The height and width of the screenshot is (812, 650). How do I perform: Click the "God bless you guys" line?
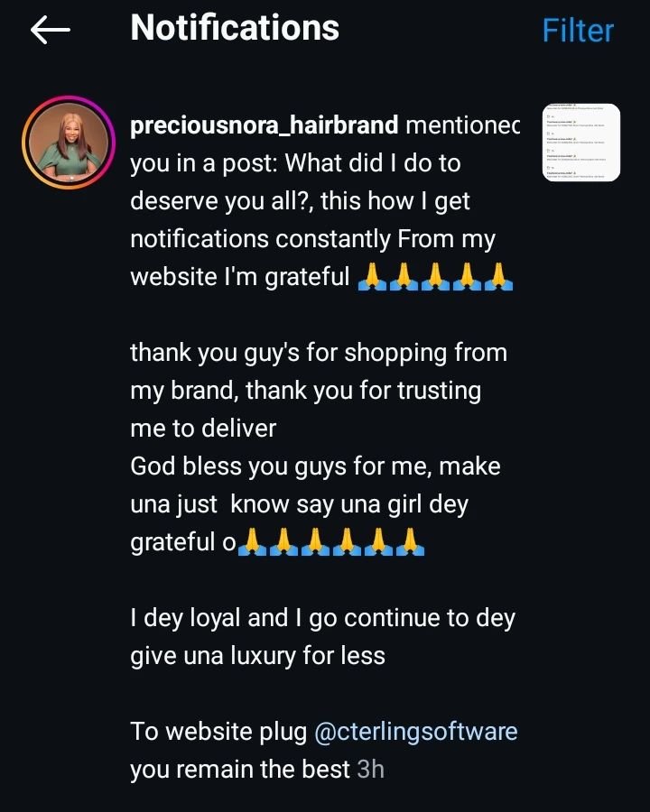pos(314,466)
